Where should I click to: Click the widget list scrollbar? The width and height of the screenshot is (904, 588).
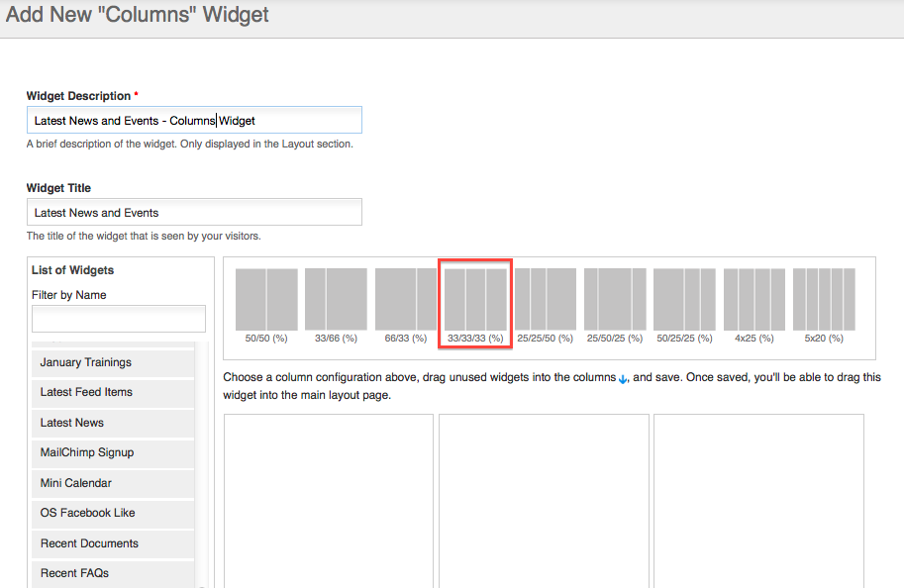[x=202, y=464]
